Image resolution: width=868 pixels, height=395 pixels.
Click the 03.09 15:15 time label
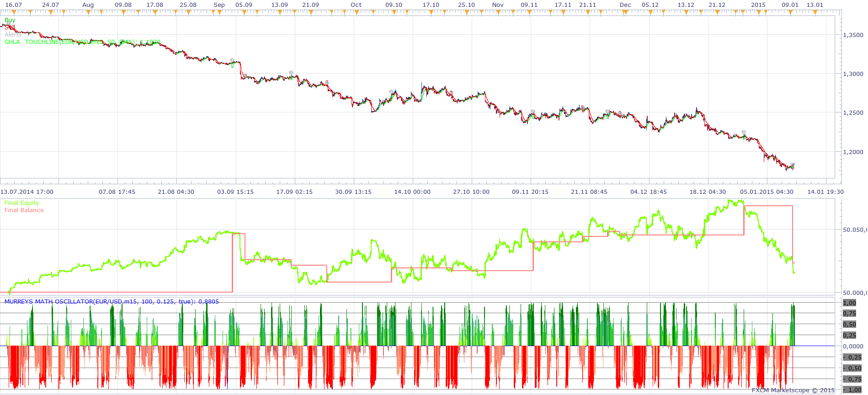click(235, 192)
